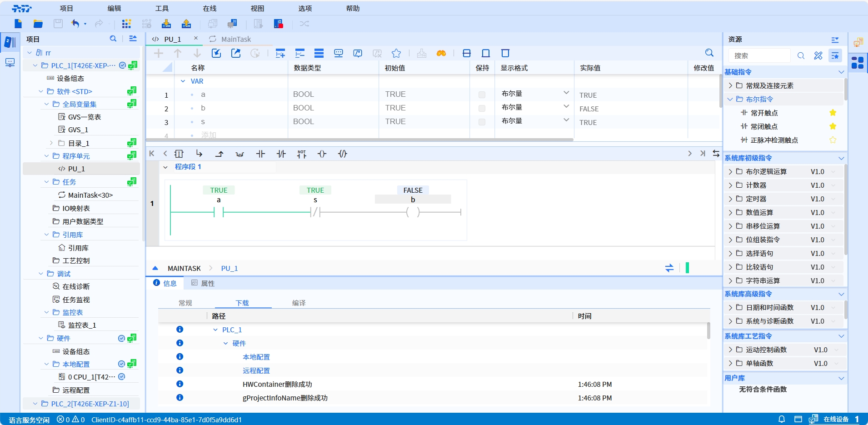Toggle retain checkbox for variable a
The height and width of the screenshot is (425, 868).
click(x=482, y=95)
